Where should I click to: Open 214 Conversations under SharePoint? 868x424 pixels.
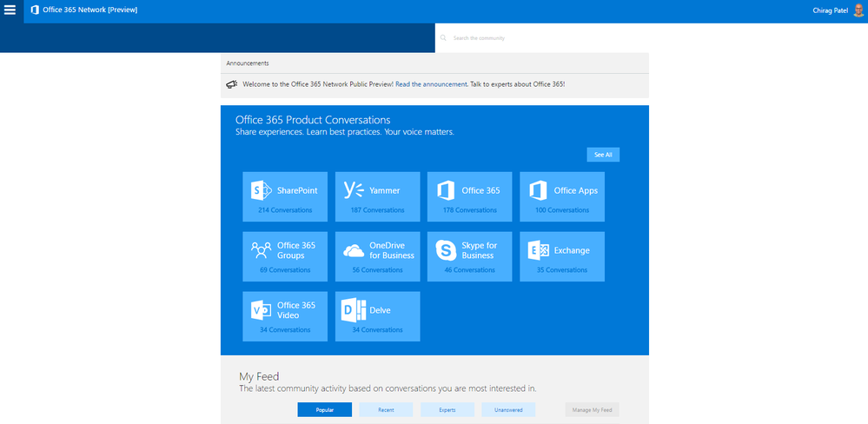click(285, 210)
